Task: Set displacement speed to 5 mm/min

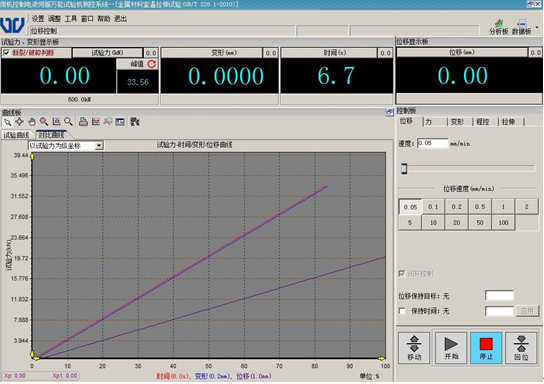Action: pyautogui.click(x=410, y=223)
